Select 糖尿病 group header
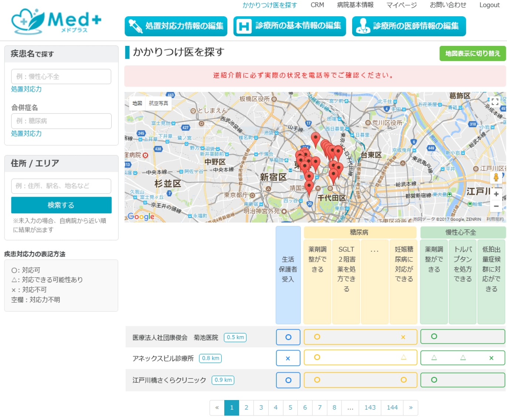507x420 pixels. 360,233
